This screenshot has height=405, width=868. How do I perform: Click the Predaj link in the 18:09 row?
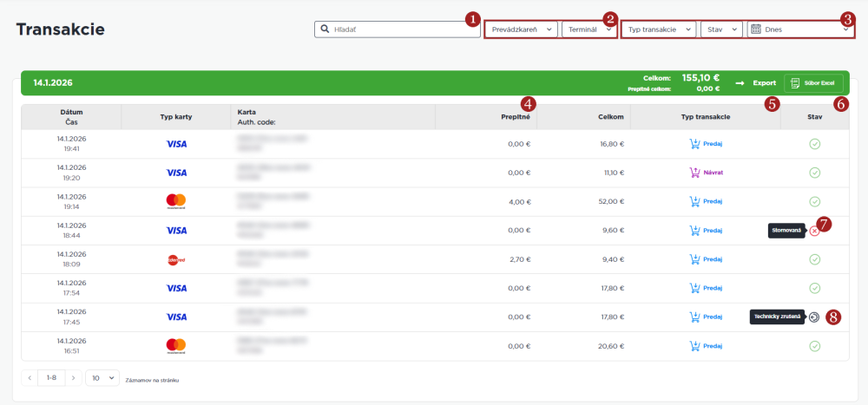click(713, 259)
